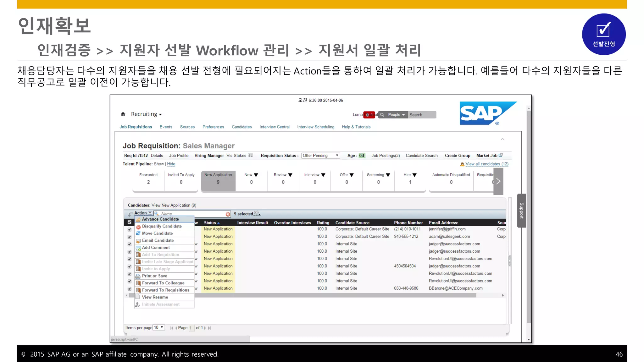Open the Job Requisitions tab
The image size is (644, 362).
[136, 127]
